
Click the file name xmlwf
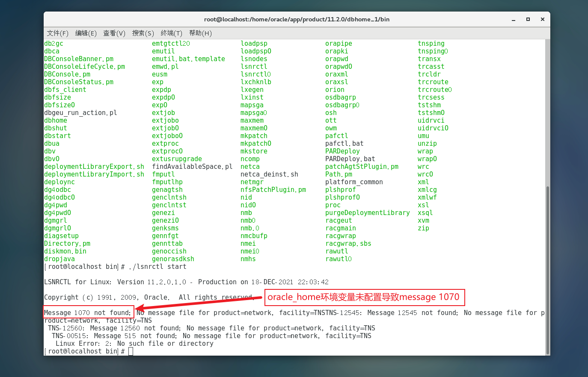[427, 197]
